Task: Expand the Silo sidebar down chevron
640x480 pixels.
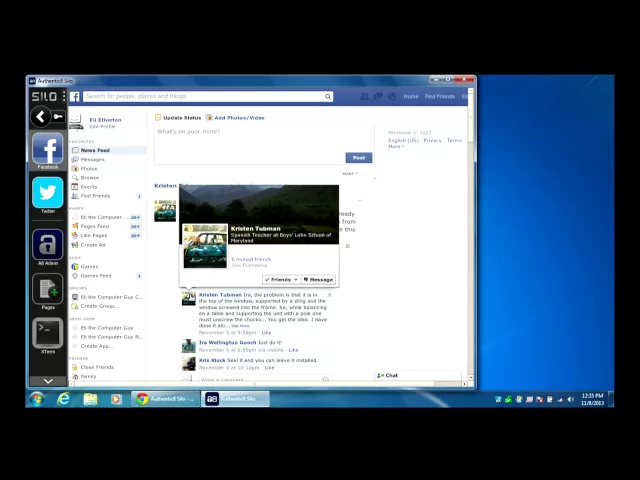Action: click(48, 381)
